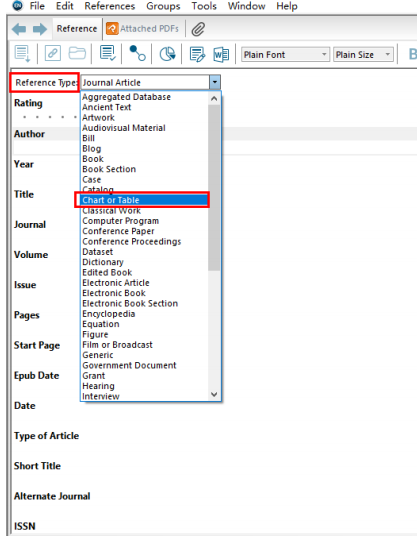Open the References menu
Screen dimensions: 417x545
[109, 6]
